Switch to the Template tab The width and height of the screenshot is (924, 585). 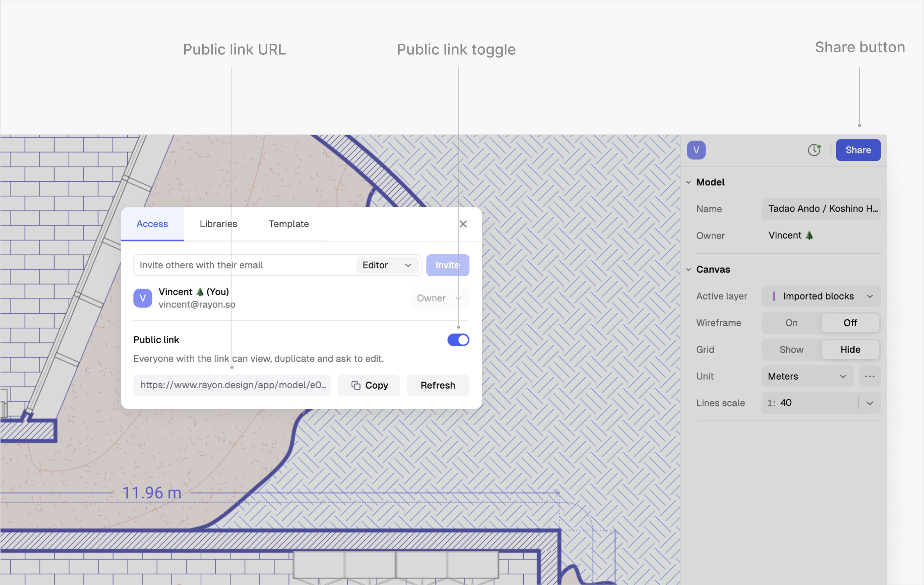(289, 224)
